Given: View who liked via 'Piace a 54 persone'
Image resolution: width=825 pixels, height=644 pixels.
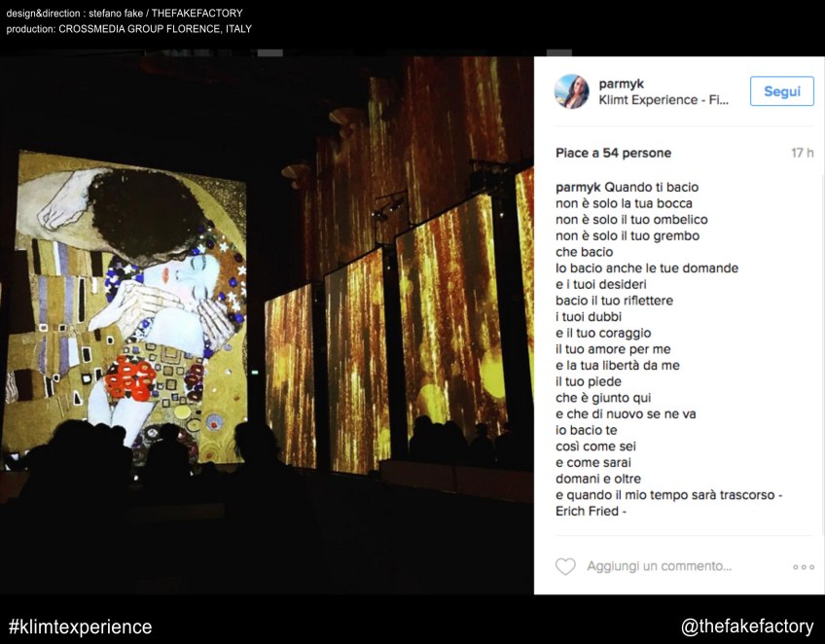Looking at the screenshot, I should coord(614,153).
